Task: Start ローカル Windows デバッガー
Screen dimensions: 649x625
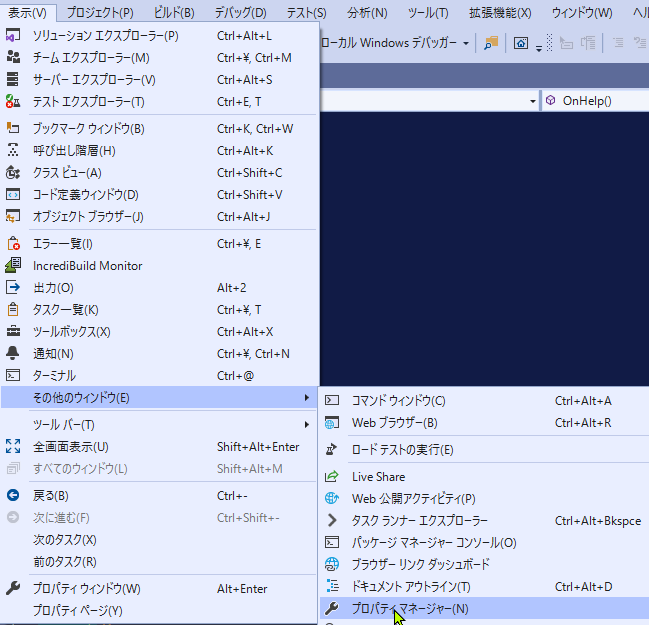Action: pos(389,43)
